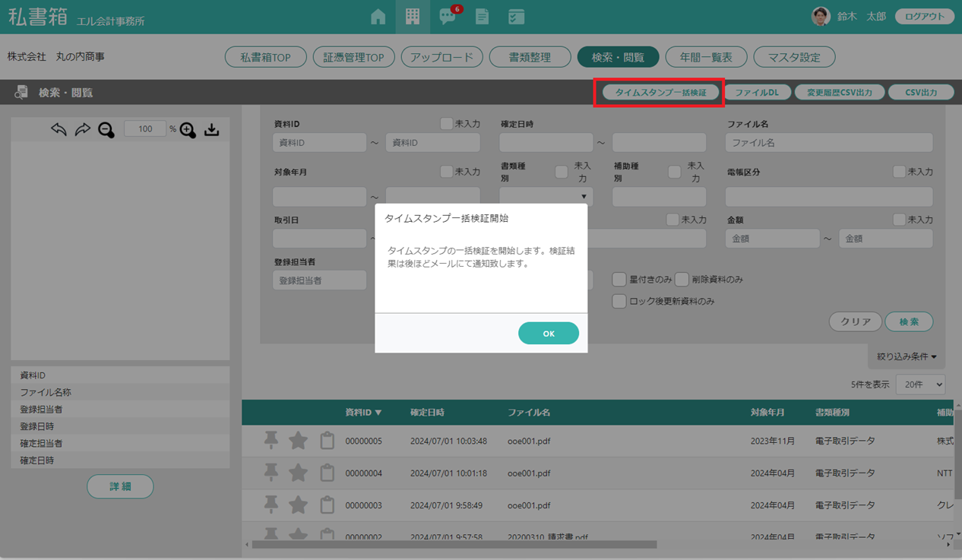Confirm dialog with OK button

pos(549,334)
